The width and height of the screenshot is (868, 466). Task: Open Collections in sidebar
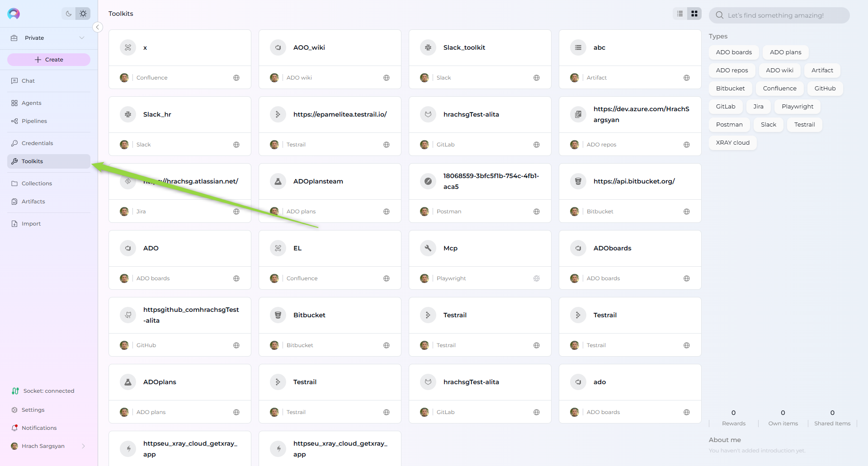(49, 184)
